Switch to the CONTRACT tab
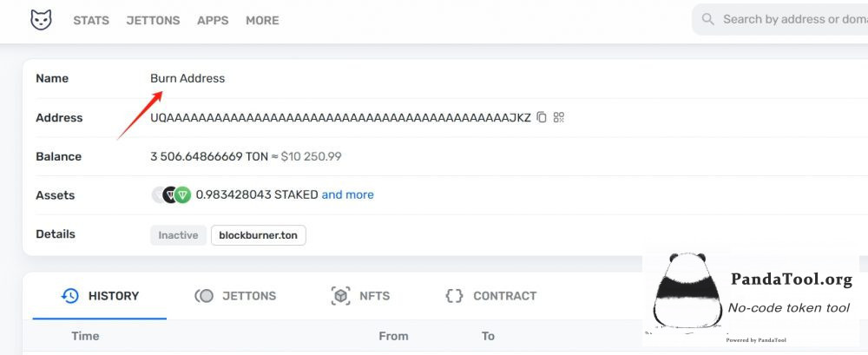Image resolution: width=868 pixels, height=355 pixels. [x=491, y=296]
